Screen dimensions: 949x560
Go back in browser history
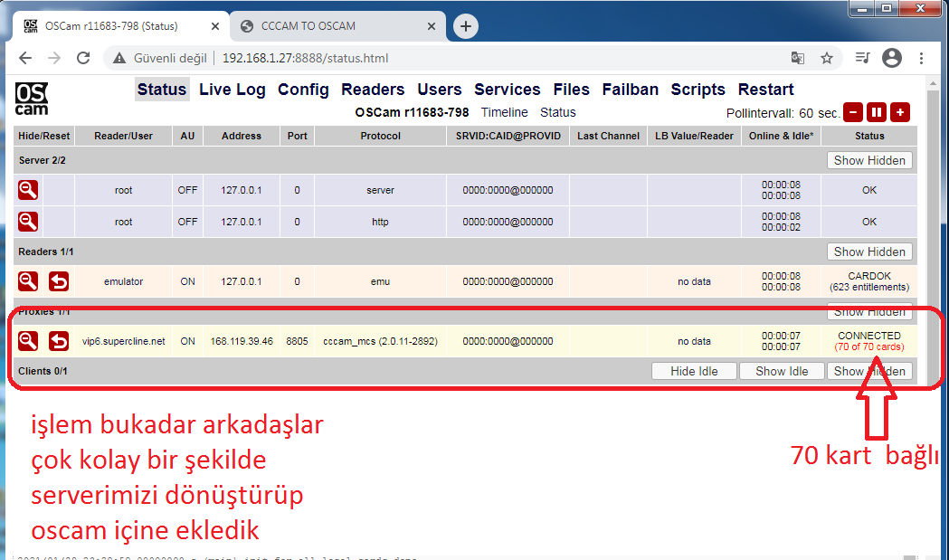tap(25, 58)
